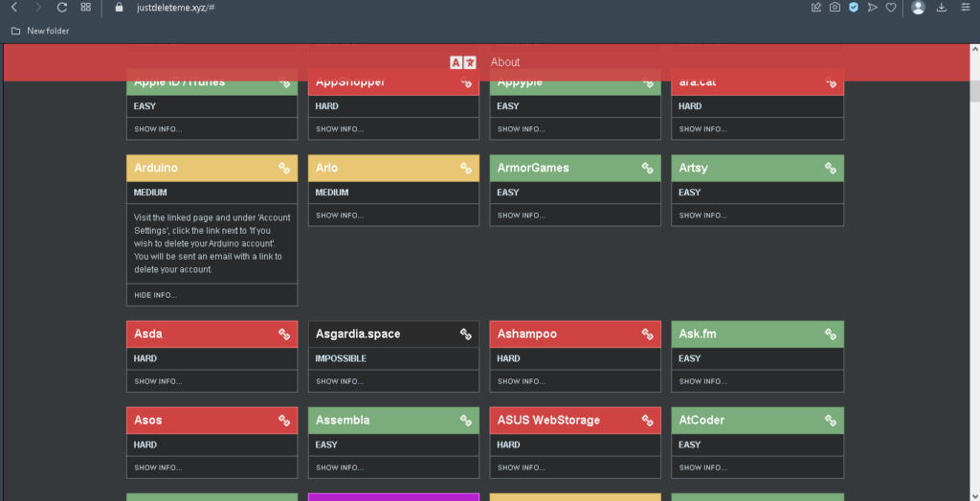Expand Show Info under Asos
The image size is (980, 501).
[x=158, y=467]
